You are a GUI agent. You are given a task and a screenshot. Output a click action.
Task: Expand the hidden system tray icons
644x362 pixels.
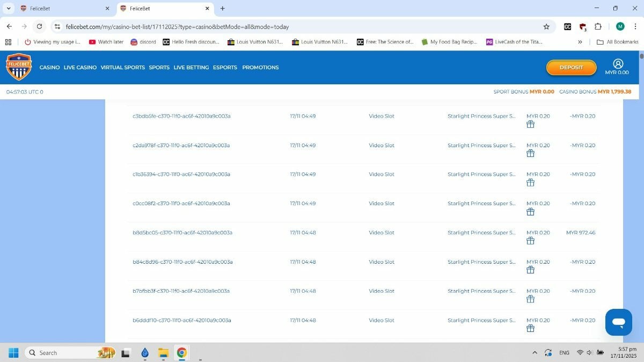click(x=535, y=352)
